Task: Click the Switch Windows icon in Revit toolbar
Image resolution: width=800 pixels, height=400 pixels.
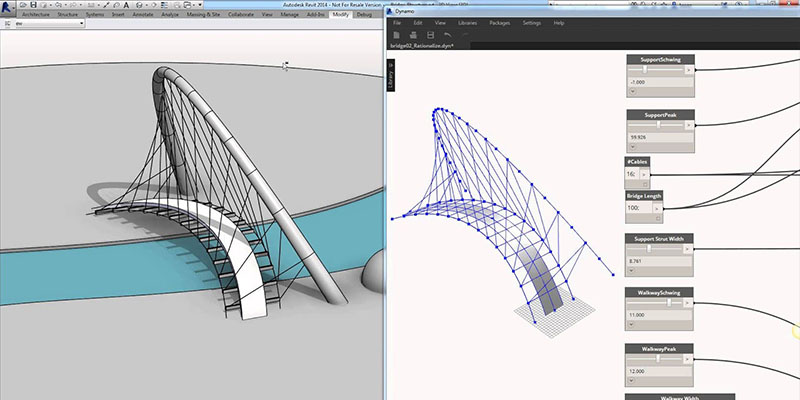Action: point(187,5)
